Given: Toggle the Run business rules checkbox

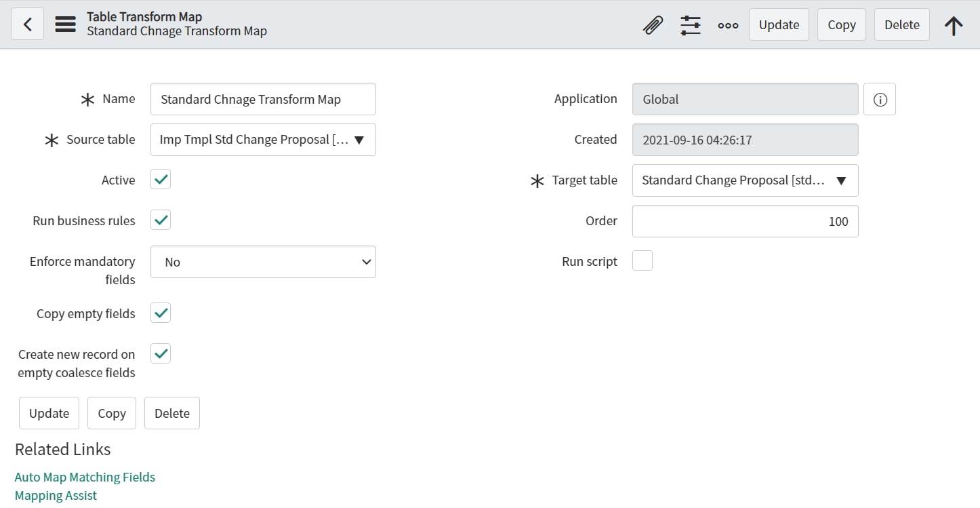Looking at the screenshot, I should [161, 220].
